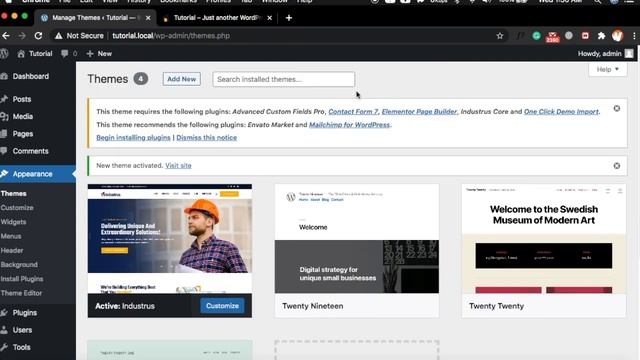Reload the page with the refresh icon
This screenshot has width=640, height=360.
click(38, 36)
